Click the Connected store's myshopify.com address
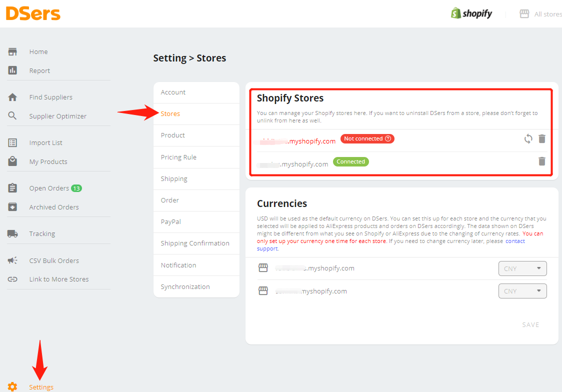The width and height of the screenshot is (562, 392). coord(293,164)
